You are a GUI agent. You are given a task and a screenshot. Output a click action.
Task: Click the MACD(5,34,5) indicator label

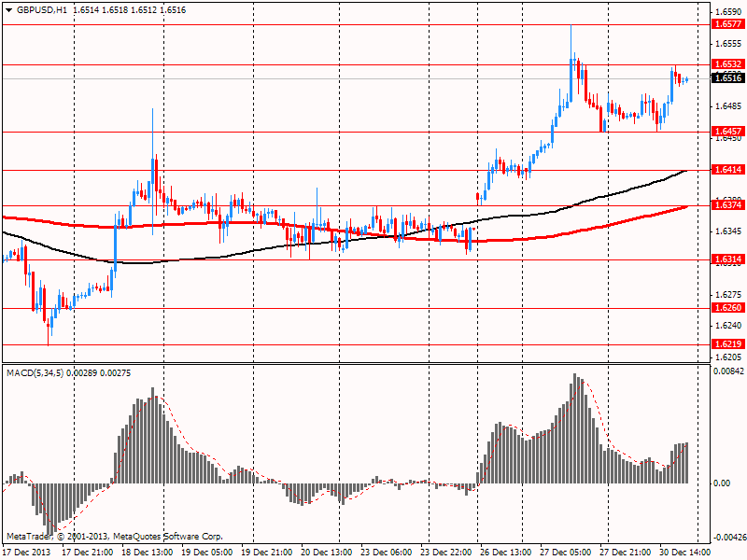[35, 372]
